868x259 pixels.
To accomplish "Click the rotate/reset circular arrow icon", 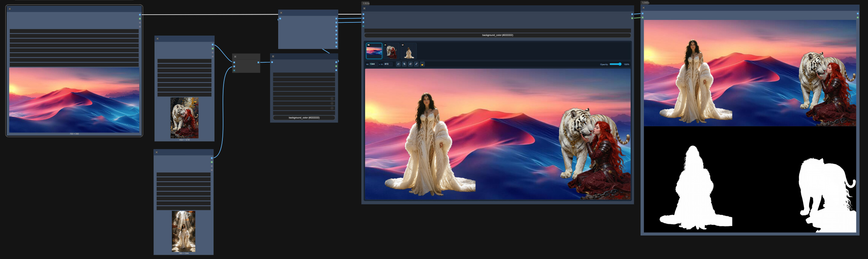I will tap(410, 64).
